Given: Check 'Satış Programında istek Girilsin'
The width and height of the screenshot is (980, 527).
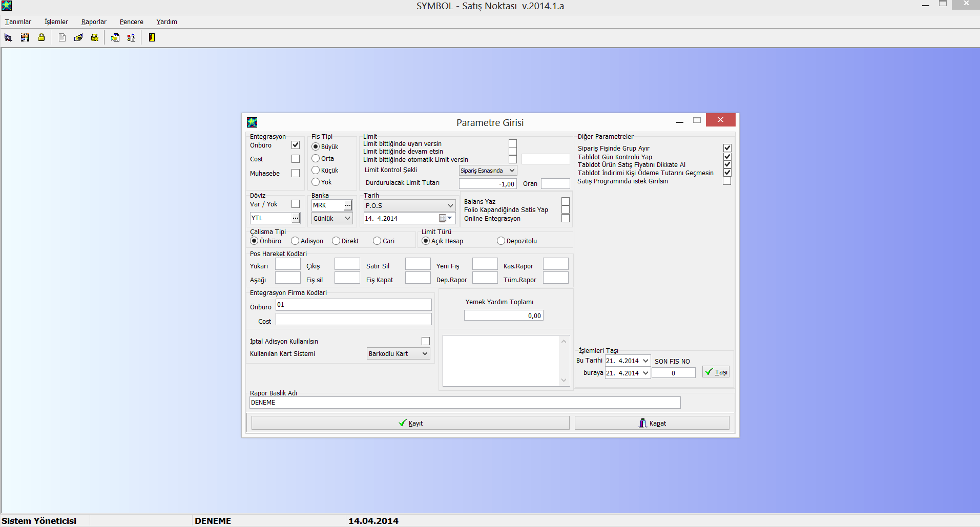Looking at the screenshot, I should pos(727,181).
